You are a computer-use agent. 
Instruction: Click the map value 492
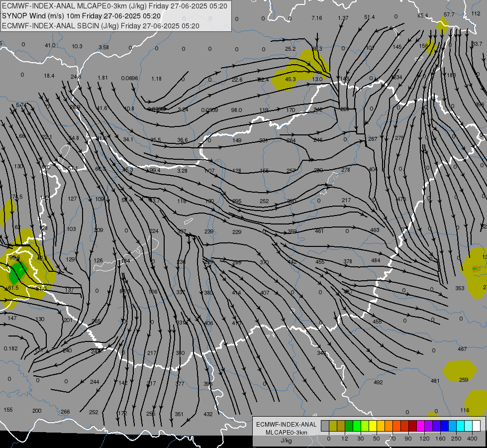coord(378,382)
